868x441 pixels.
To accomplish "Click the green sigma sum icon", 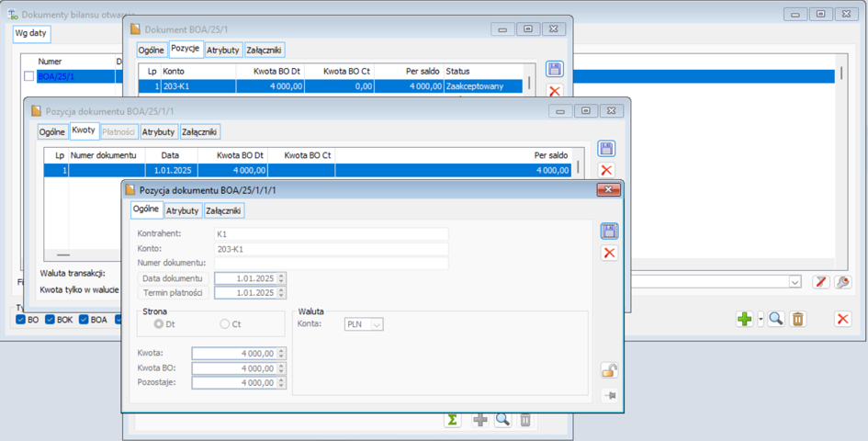I will click(x=452, y=419).
